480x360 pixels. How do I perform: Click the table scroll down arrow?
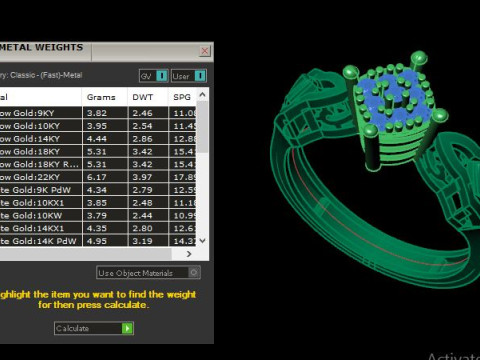(x=202, y=240)
